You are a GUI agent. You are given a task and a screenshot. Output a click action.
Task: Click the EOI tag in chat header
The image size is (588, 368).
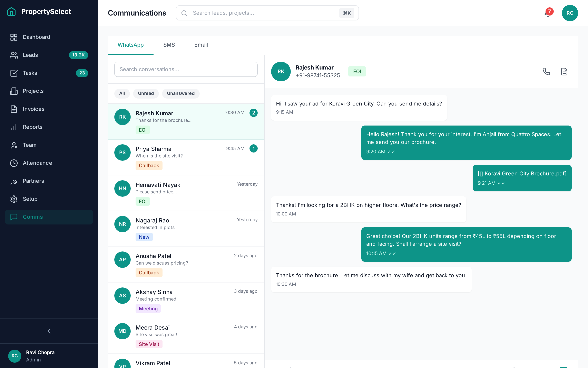pyautogui.click(x=357, y=72)
